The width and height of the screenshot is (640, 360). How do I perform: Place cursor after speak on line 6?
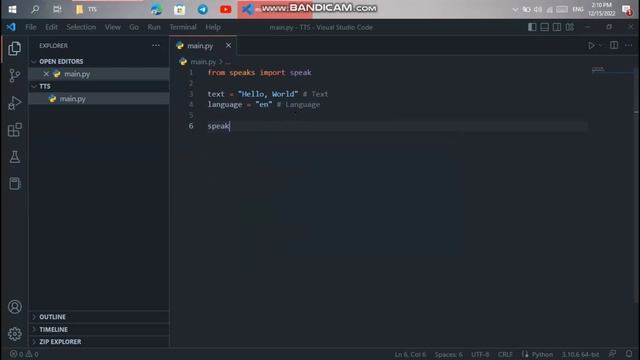pyautogui.click(x=230, y=126)
